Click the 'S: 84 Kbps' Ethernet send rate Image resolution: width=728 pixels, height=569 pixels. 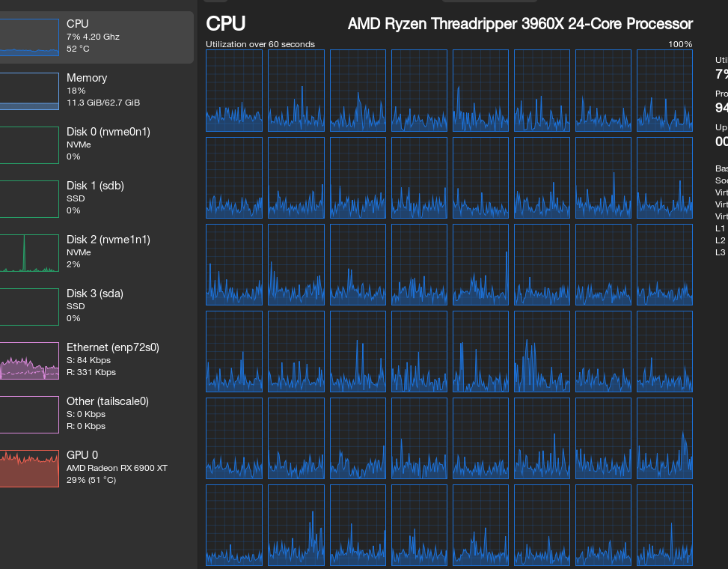[x=89, y=360]
